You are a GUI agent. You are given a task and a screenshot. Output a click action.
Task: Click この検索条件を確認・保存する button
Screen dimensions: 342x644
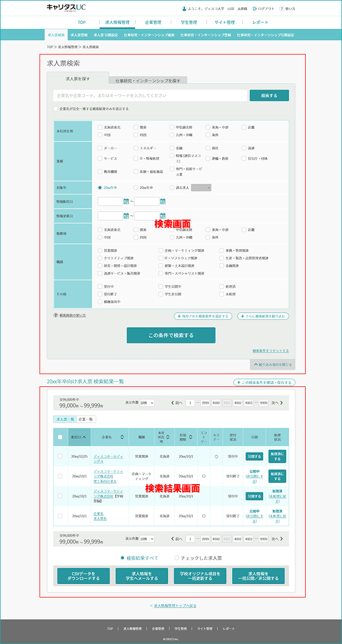coord(264,382)
